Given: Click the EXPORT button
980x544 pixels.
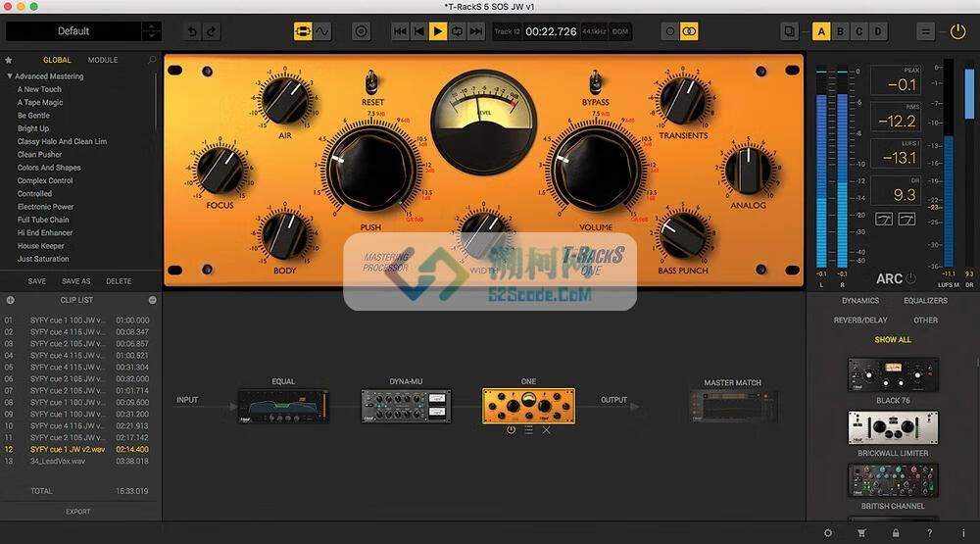Looking at the screenshot, I should pyautogui.click(x=78, y=512).
